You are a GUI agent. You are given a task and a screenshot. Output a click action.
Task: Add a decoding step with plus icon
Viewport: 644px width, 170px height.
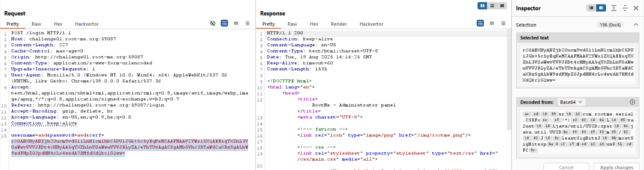[x=632, y=102]
